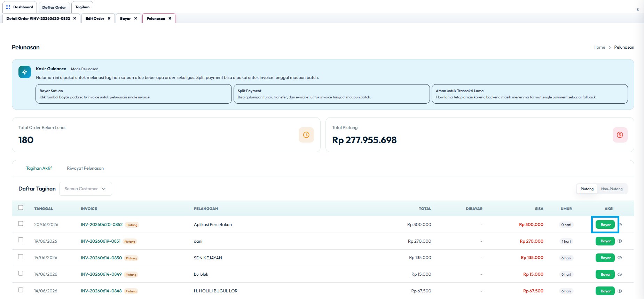Image resolution: width=644 pixels, height=299 pixels.
Task: Click the TANGGAL column header
Action: point(44,209)
